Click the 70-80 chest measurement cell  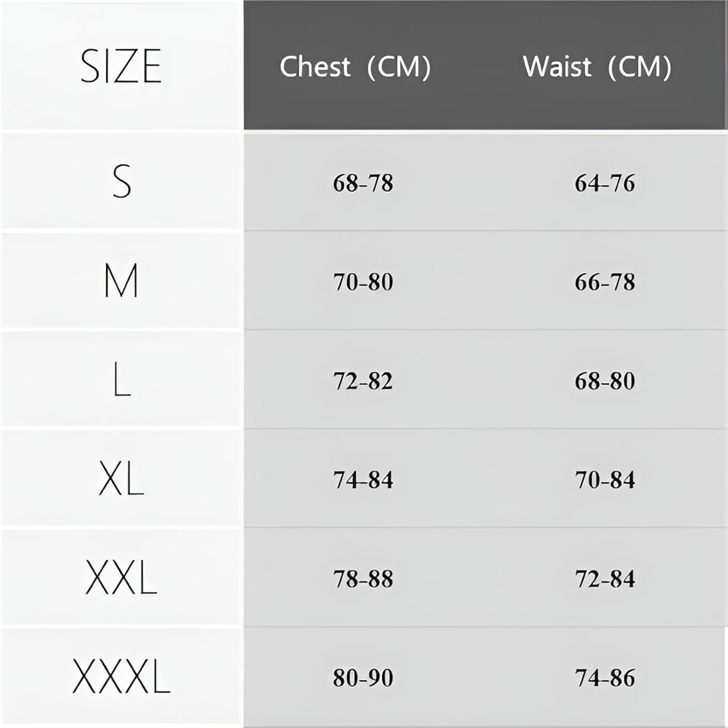[363, 282]
